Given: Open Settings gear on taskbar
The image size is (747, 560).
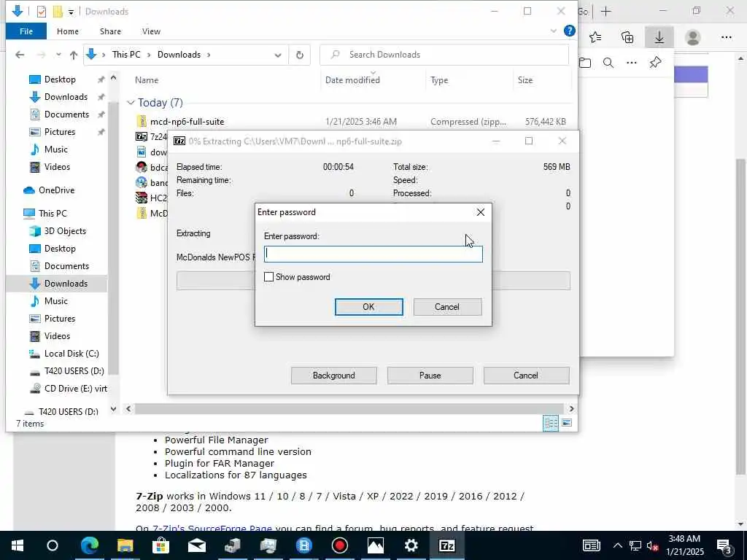Looking at the screenshot, I should click(x=411, y=545).
